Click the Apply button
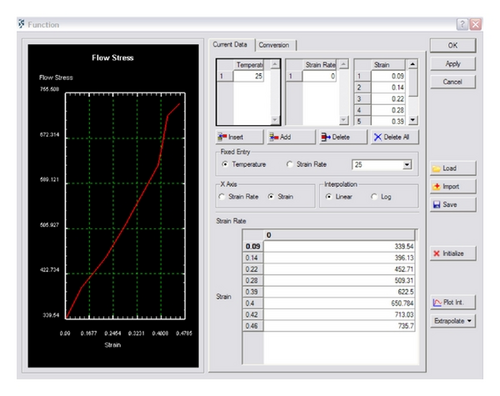 453,64
